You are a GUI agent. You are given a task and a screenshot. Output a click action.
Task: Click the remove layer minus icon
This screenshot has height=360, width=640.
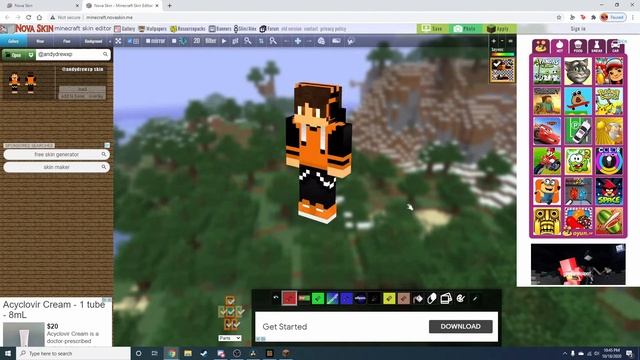pos(502,41)
